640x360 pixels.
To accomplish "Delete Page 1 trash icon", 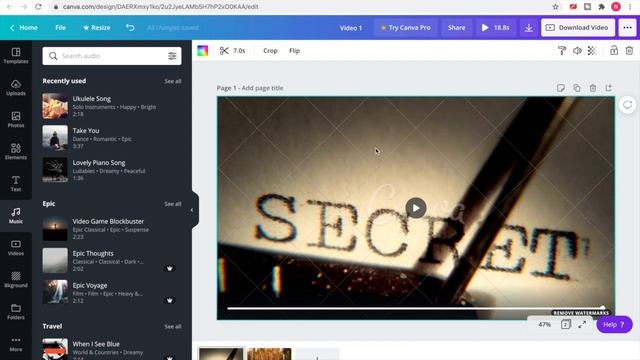I will 593,88.
